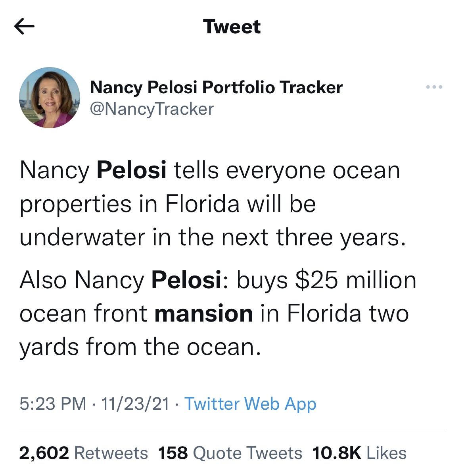Go back using the left arrow
464x476 pixels.
(24, 27)
